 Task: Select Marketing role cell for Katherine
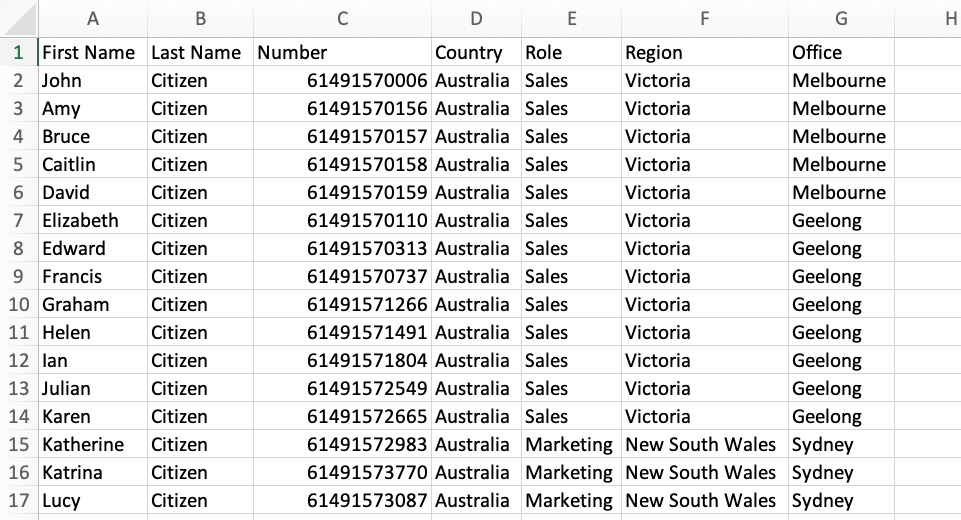click(571, 444)
